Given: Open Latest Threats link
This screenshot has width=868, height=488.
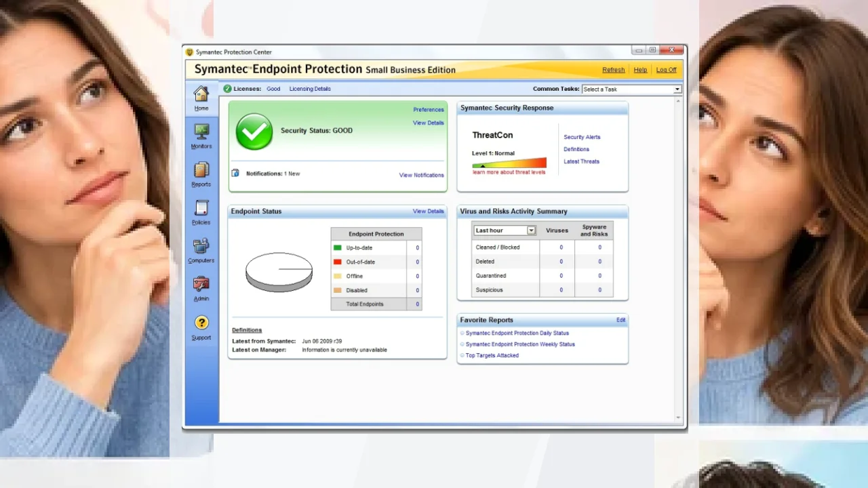Looking at the screenshot, I should [581, 161].
